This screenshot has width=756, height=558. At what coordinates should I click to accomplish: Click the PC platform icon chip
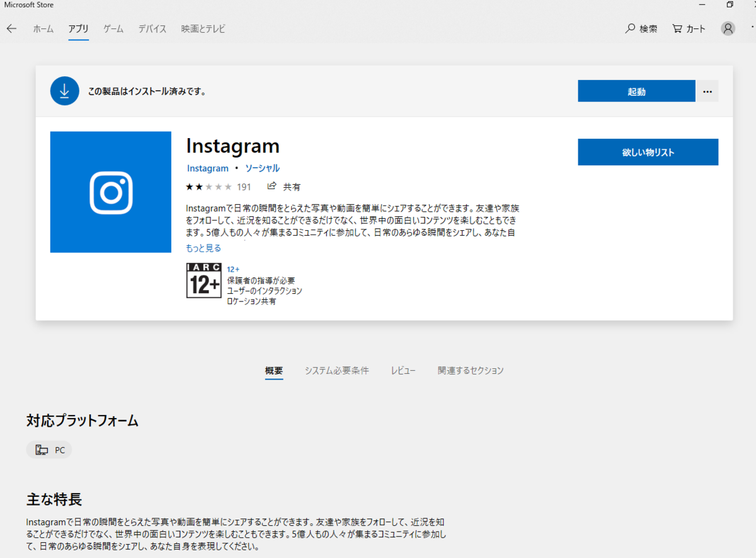coord(49,450)
